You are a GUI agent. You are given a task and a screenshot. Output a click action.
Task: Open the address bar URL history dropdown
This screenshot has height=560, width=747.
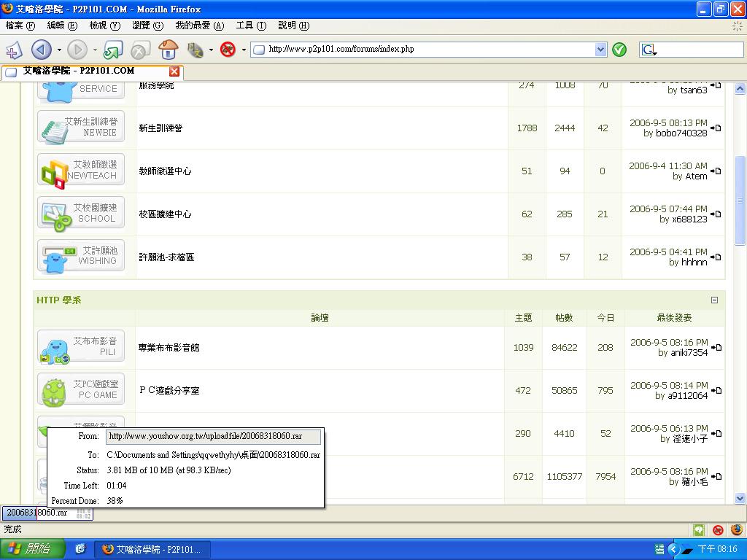click(x=600, y=50)
